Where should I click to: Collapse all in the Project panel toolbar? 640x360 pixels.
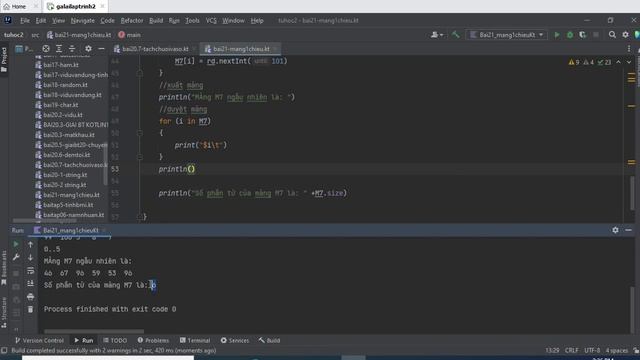coord(72,49)
